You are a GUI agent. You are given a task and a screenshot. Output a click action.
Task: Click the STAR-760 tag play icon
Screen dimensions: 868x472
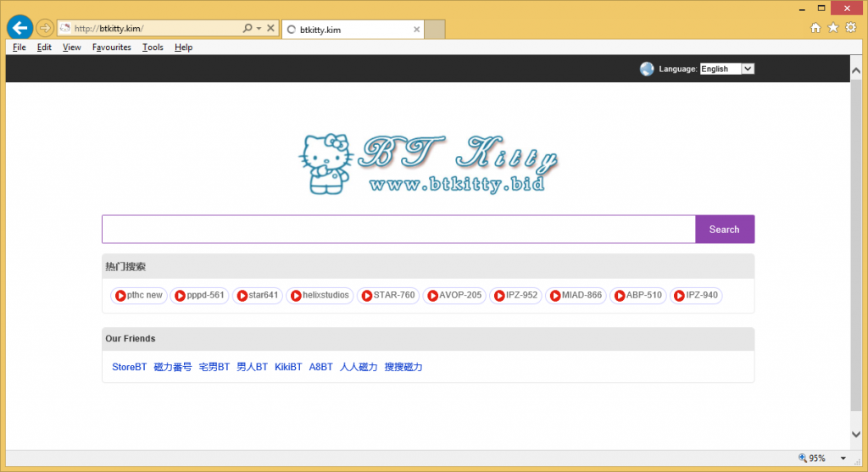[366, 296]
